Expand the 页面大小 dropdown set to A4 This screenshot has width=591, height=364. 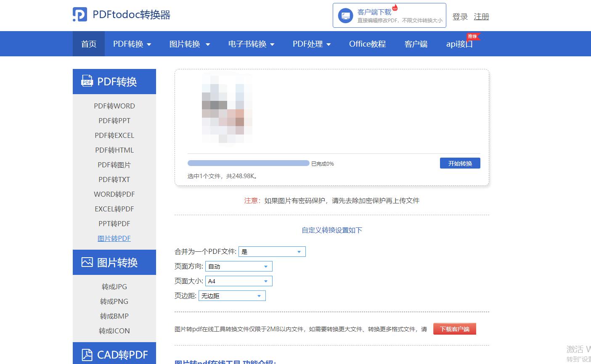(x=239, y=281)
